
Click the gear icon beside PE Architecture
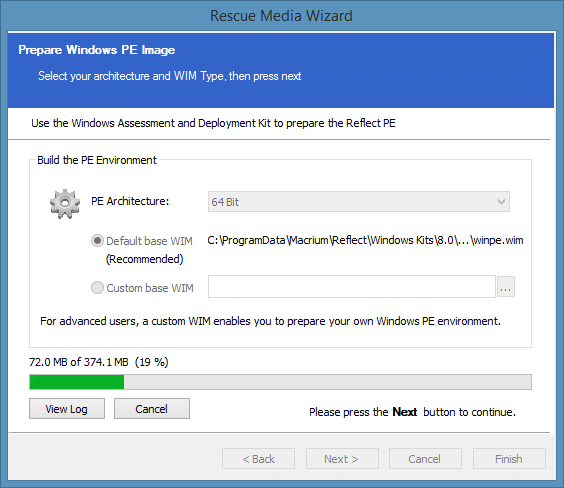click(65, 204)
